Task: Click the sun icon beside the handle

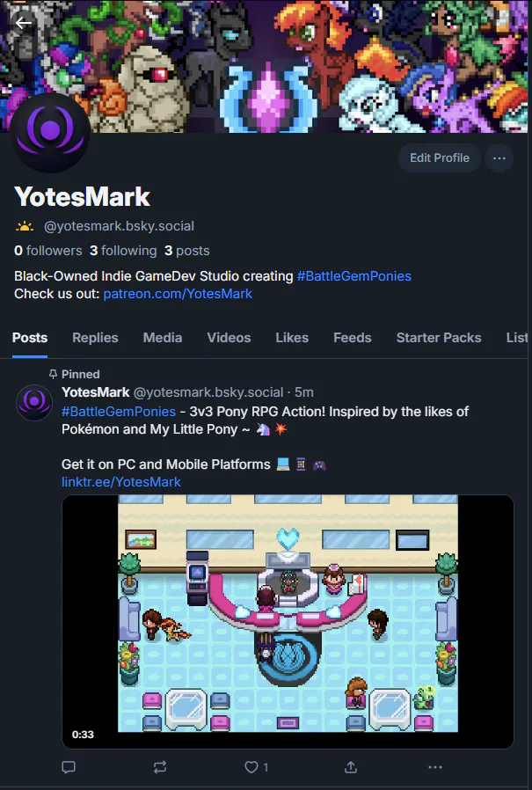Action: [25, 226]
